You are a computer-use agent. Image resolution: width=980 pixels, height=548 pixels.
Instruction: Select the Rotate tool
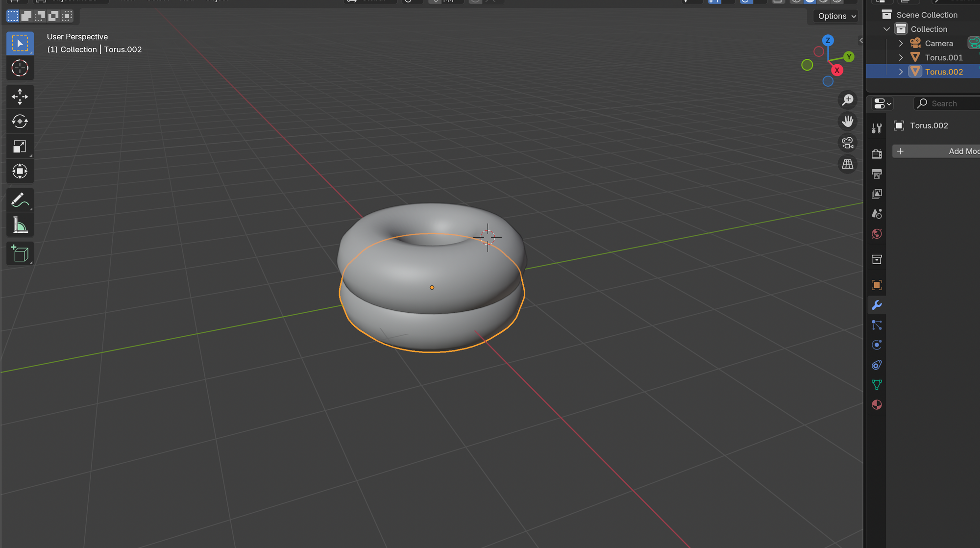(20, 122)
